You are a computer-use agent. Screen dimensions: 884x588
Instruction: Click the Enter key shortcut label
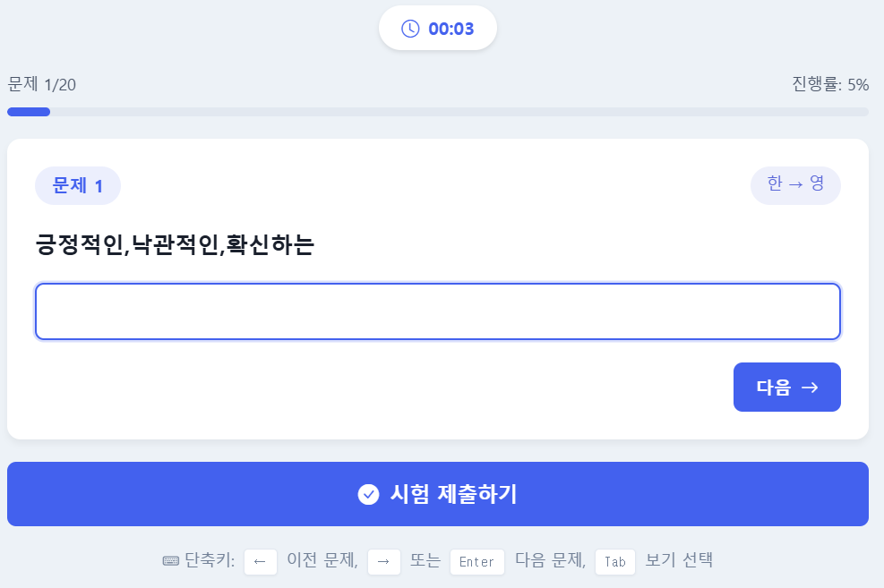tap(476, 562)
